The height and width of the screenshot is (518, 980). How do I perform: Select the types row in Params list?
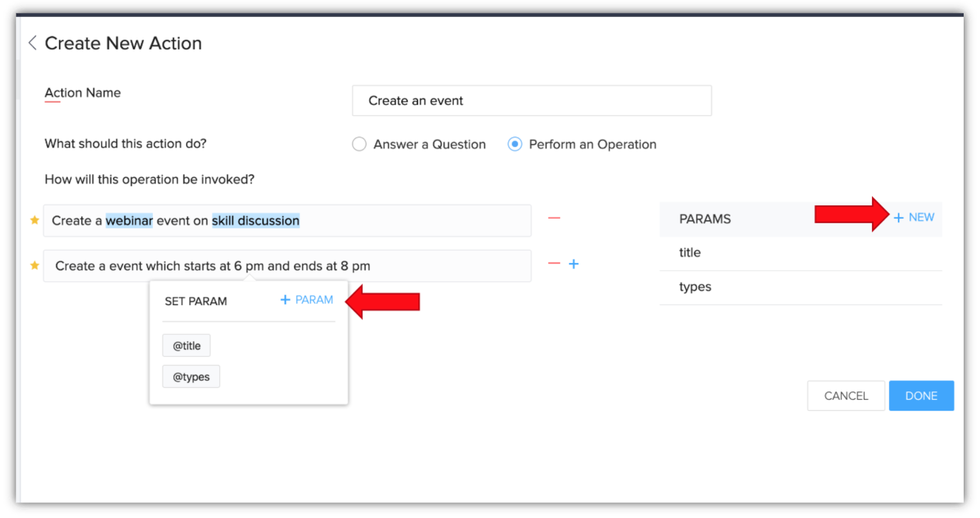[x=800, y=287]
